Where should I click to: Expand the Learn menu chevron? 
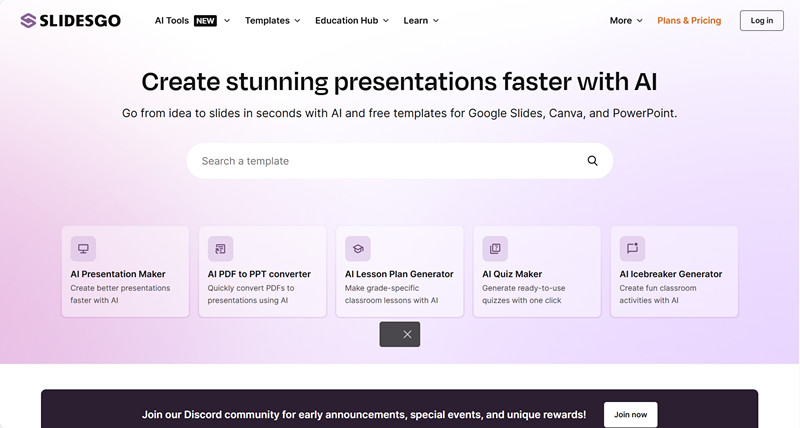click(x=436, y=21)
